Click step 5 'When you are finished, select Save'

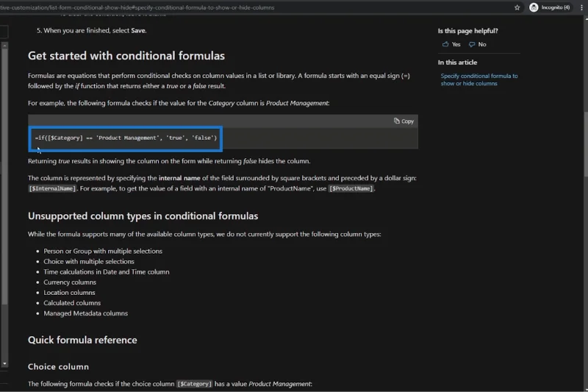(x=91, y=30)
